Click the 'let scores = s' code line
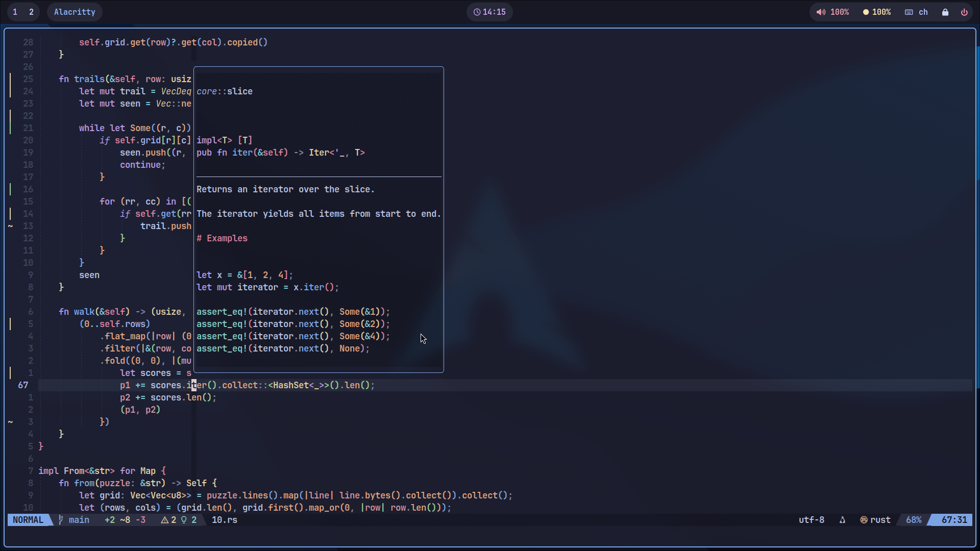 [156, 373]
